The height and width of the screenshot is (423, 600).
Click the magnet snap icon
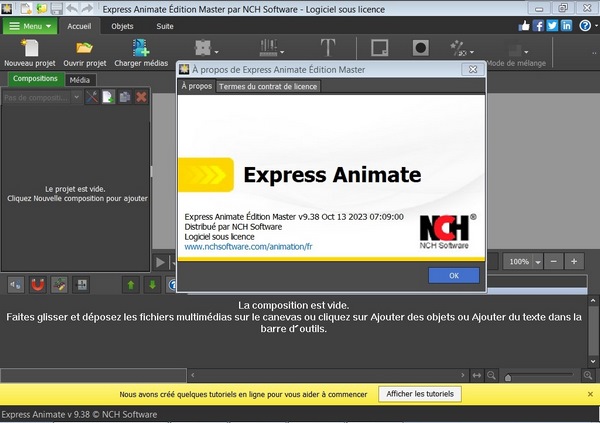coord(38,285)
